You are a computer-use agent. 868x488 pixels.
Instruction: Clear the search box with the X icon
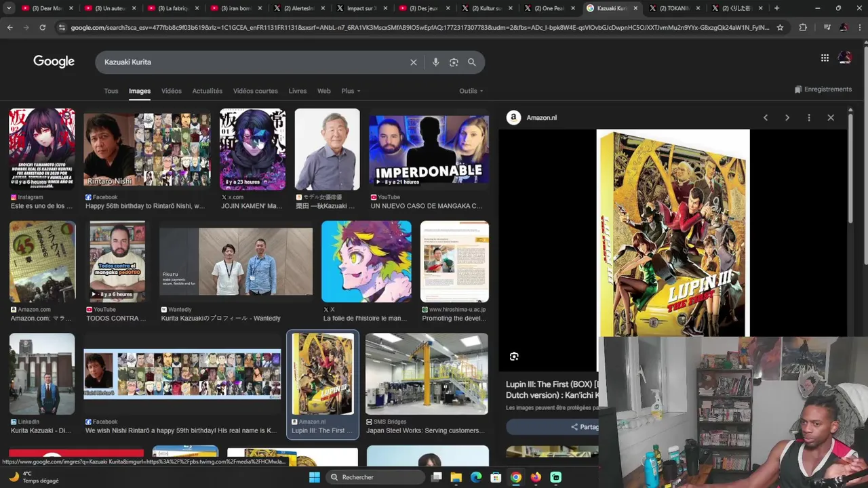(413, 62)
